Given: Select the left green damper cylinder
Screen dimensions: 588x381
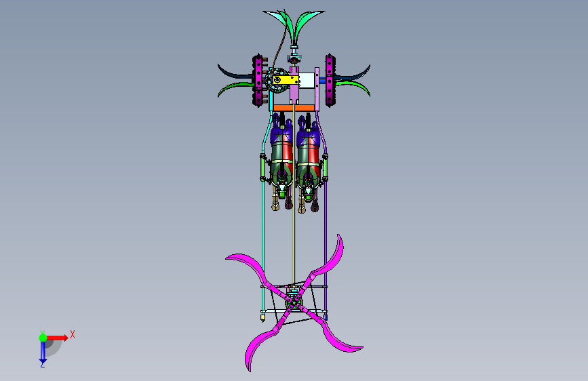Looking at the screenshot, I should pos(263,167).
